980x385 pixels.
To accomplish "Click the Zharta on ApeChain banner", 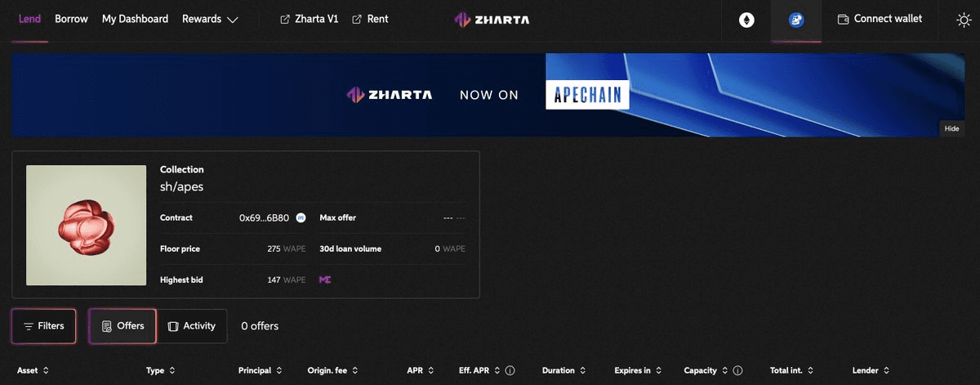I will click(x=488, y=95).
